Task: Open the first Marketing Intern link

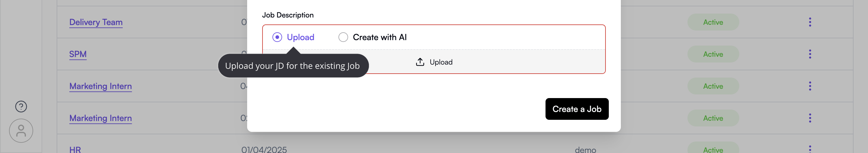Action: pyautogui.click(x=100, y=86)
